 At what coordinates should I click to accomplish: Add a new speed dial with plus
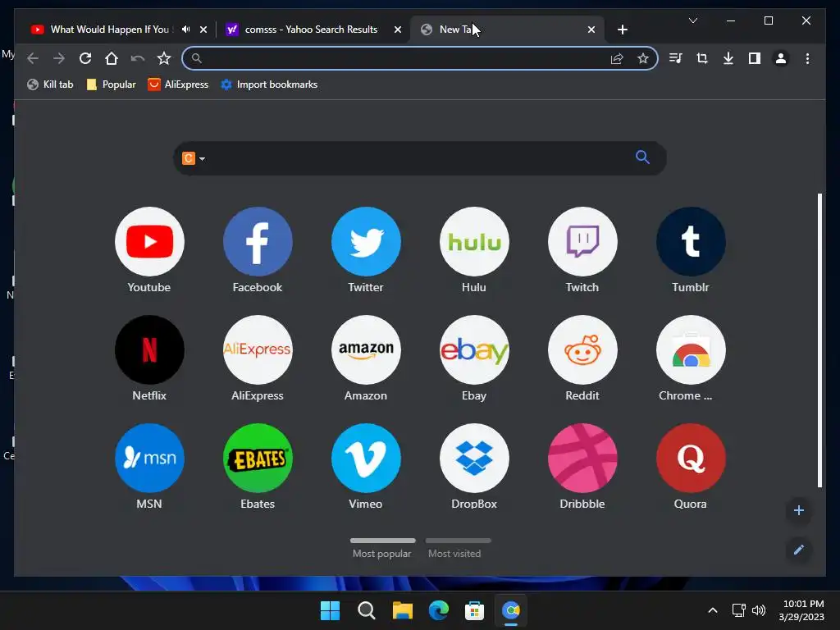798,510
